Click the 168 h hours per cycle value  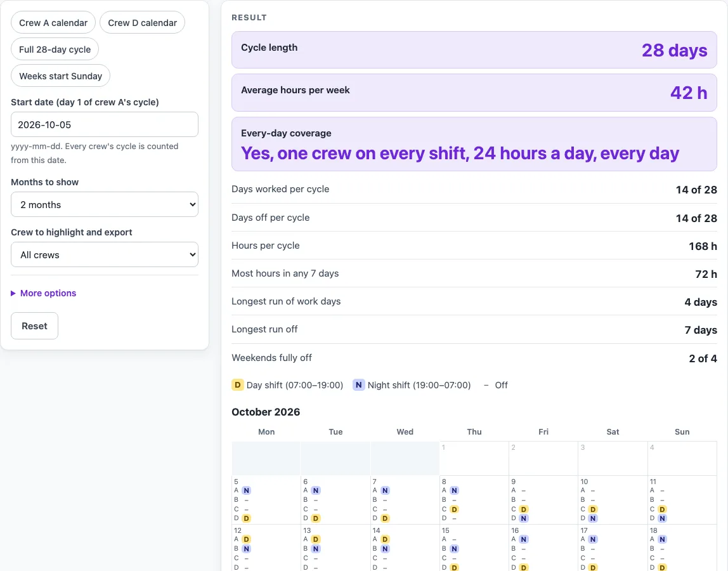[x=703, y=246]
